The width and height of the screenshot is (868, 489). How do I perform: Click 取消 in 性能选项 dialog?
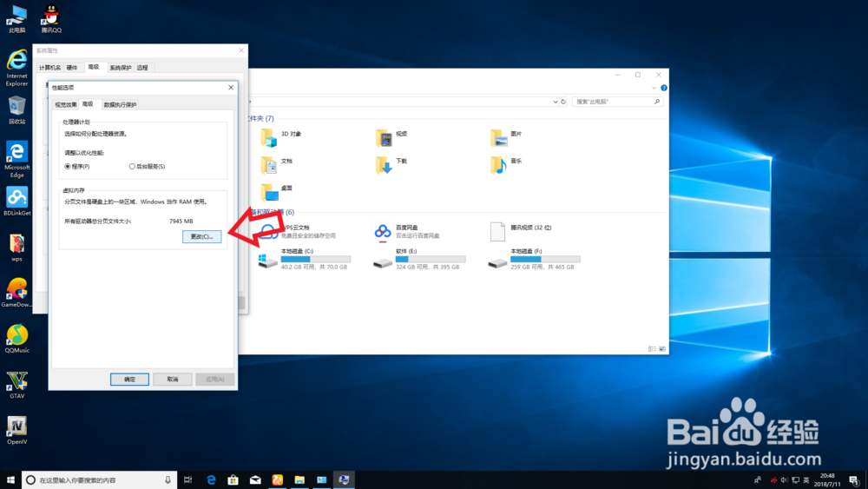pyautogui.click(x=173, y=380)
